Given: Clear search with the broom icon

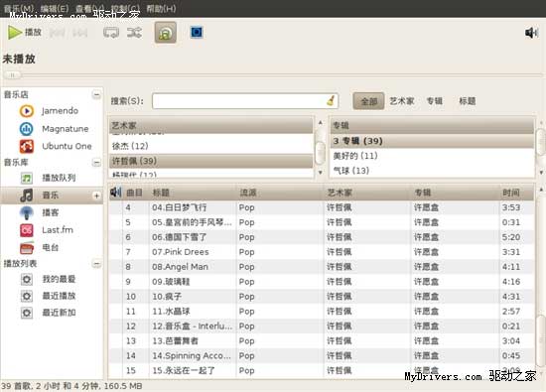Looking at the screenshot, I should click(332, 101).
